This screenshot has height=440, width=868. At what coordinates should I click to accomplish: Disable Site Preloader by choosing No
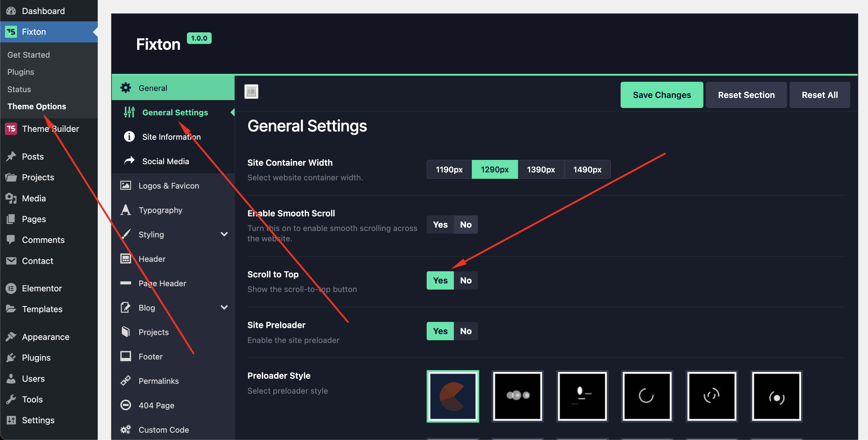pyautogui.click(x=466, y=331)
